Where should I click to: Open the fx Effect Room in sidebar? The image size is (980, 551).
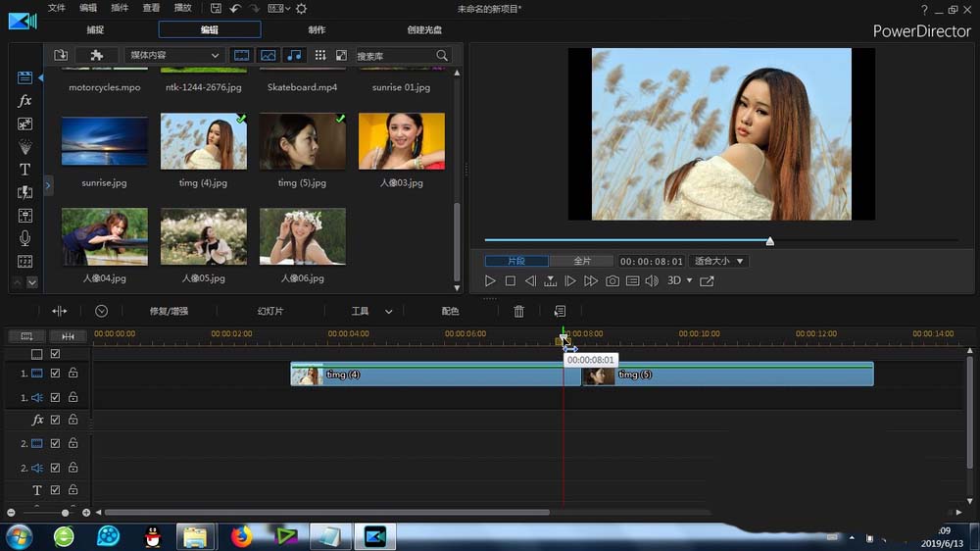click(x=25, y=101)
